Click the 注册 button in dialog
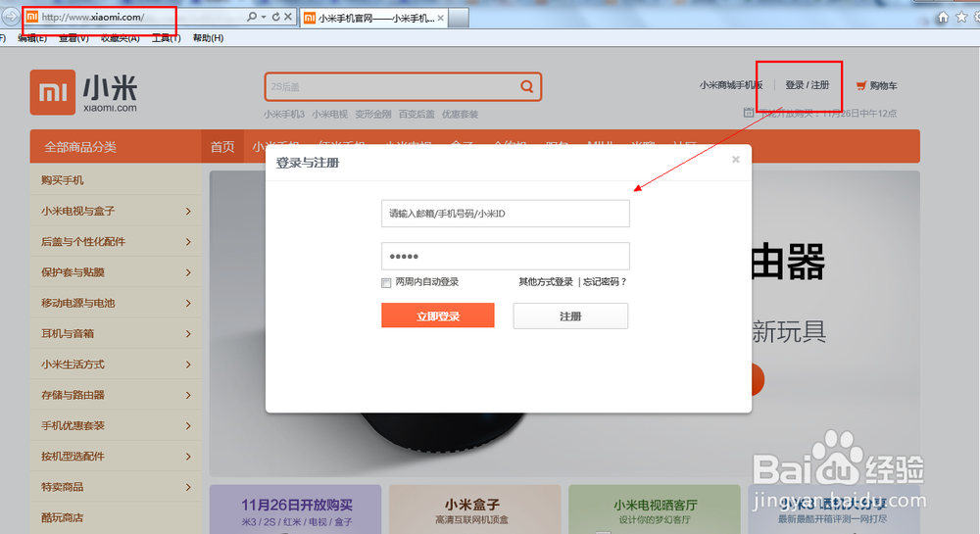 click(x=570, y=316)
